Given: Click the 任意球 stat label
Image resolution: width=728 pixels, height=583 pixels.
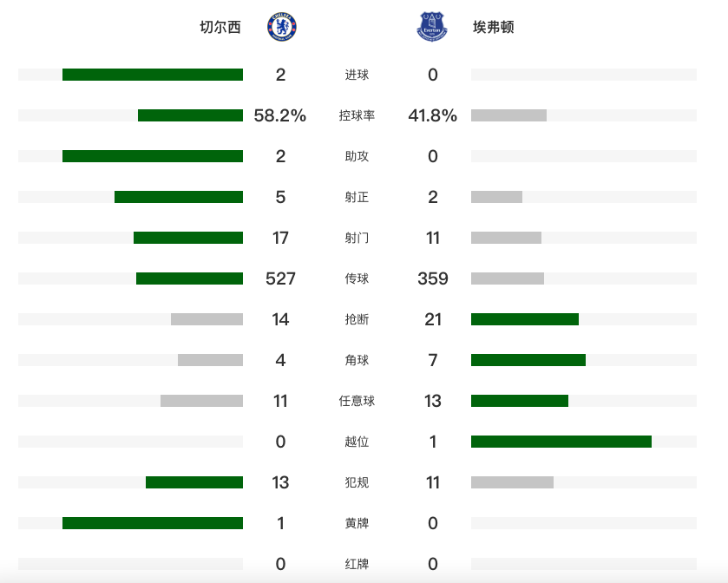Looking at the screenshot, I should tap(357, 401).
